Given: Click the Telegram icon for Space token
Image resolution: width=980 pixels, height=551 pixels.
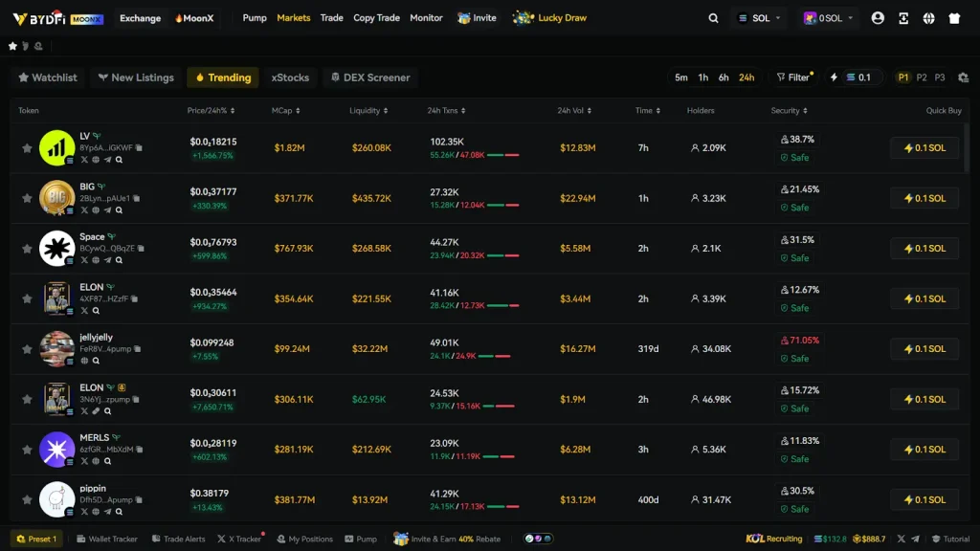Looking at the screenshot, I should click(108, 260).
